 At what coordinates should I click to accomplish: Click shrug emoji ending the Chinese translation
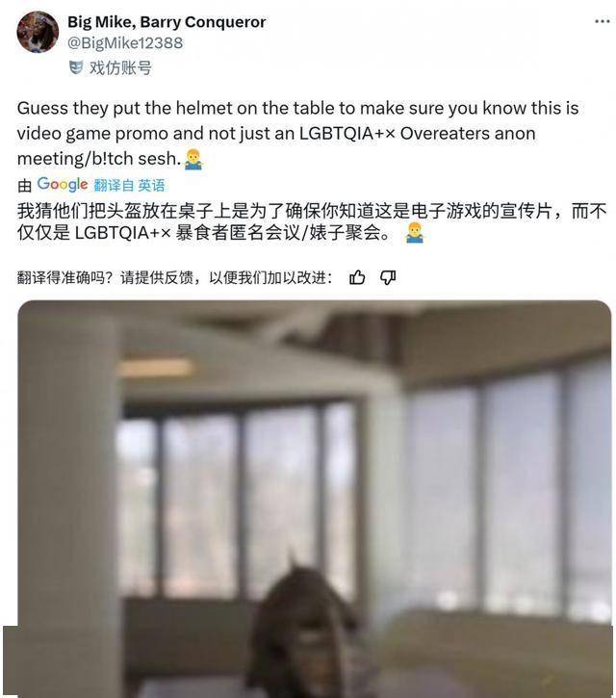pos(414,233)
